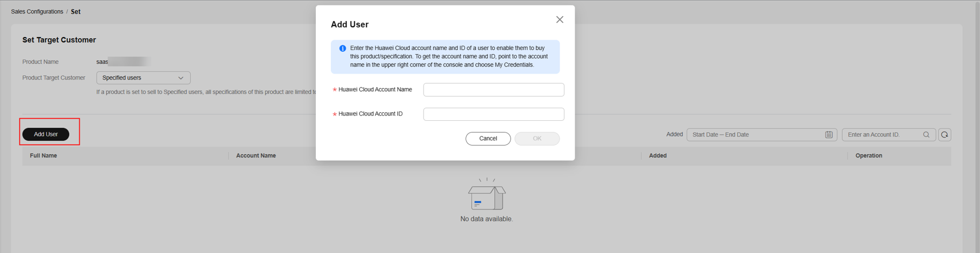Click the blue info icon in the notice
The image size is (980, 253).
pos(343,48)
